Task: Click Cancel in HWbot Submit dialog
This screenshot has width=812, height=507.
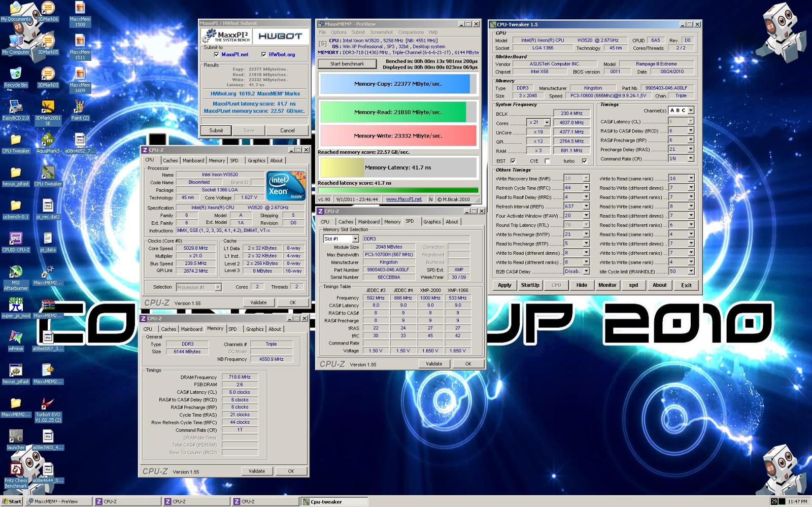Action: (x=287, y=130)
